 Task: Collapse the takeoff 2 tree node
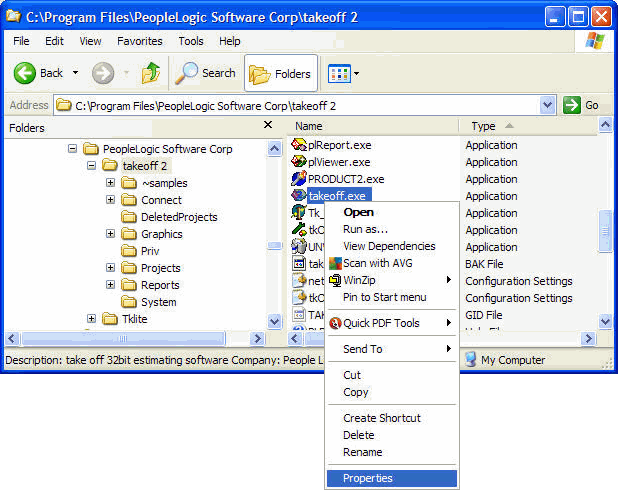point(91,166)
